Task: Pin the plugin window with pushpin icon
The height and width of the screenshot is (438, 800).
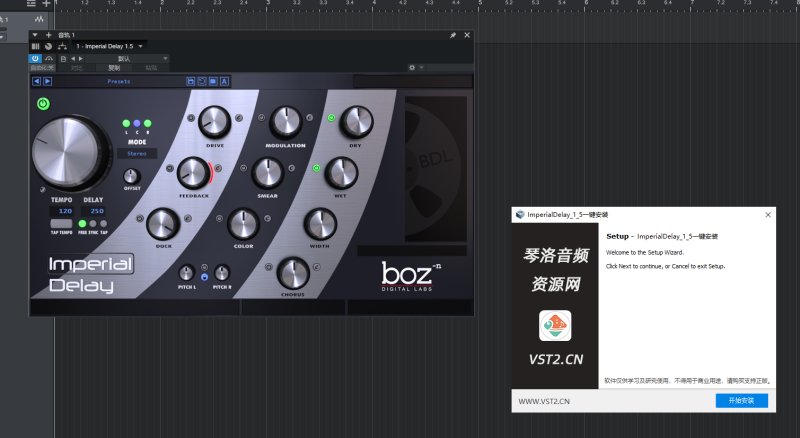Action: click(452, 35)
